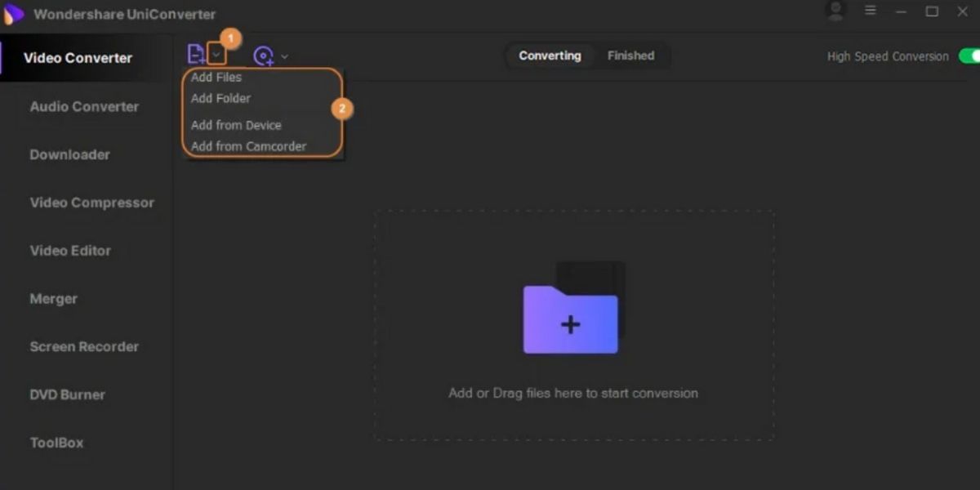This screenshot has height=490, width=980.
Task: Open the Video Editor section
Action: tap(70, 251)
